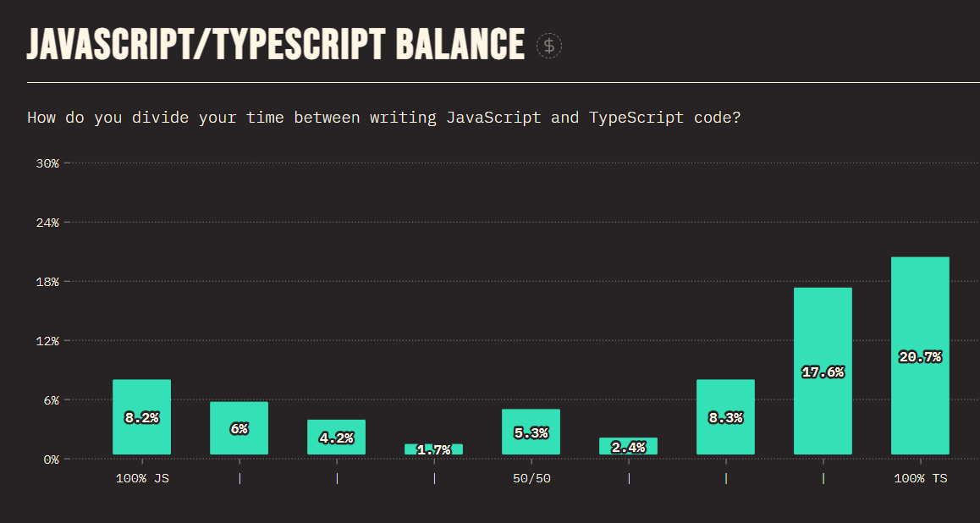Click the 24% y-axis label
Viewport: 980px width, 523px height.
point(47,223)
